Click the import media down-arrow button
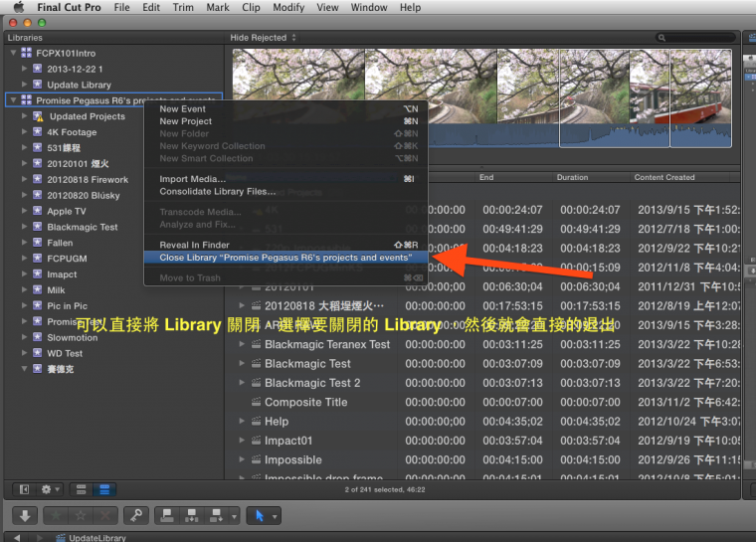Viewport: 756px width, 542px height. tap(25, 515)
